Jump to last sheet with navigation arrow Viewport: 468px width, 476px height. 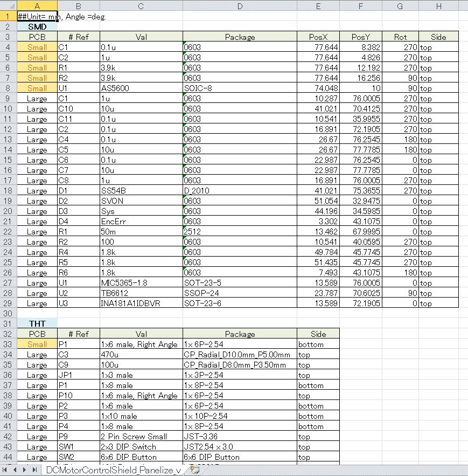(x=34, y=470)
